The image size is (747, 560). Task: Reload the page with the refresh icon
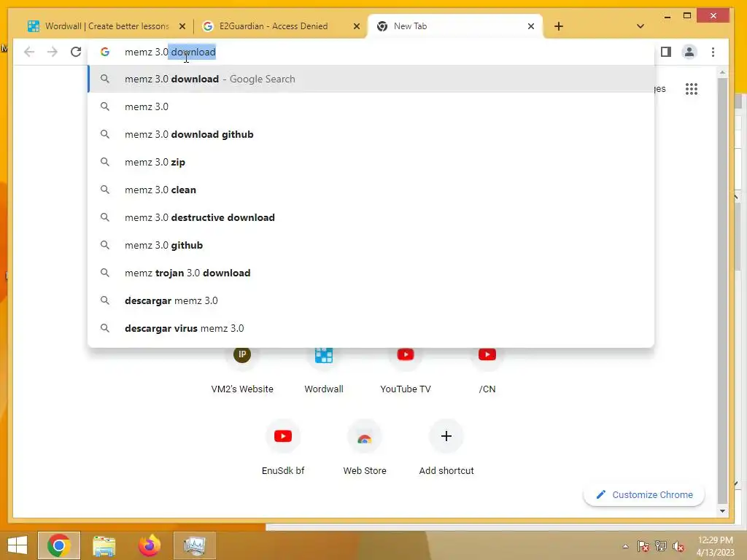(76, 52)
